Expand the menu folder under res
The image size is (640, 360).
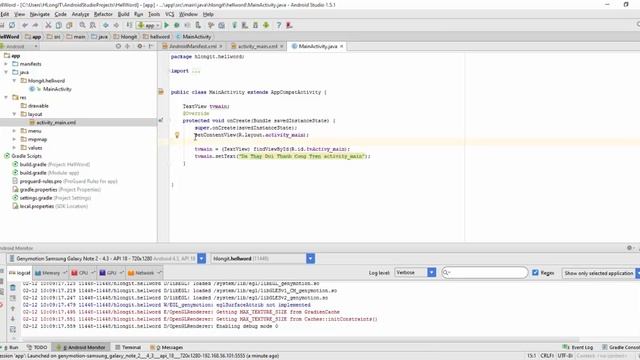coord(14,131)
